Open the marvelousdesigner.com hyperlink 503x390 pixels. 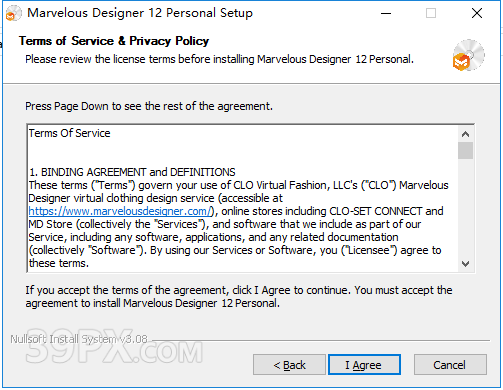[120, 211]
